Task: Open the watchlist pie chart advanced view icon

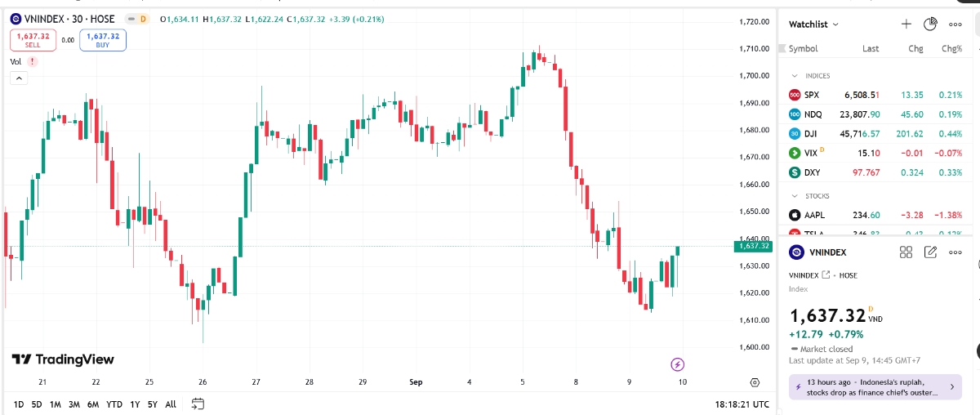Action: [x=930, y=25]
